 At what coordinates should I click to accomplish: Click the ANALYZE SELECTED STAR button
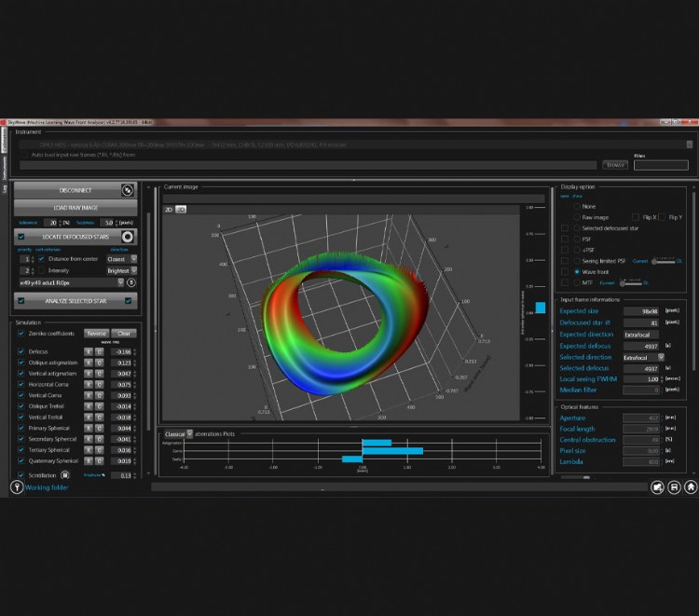[x=75, y=301]
